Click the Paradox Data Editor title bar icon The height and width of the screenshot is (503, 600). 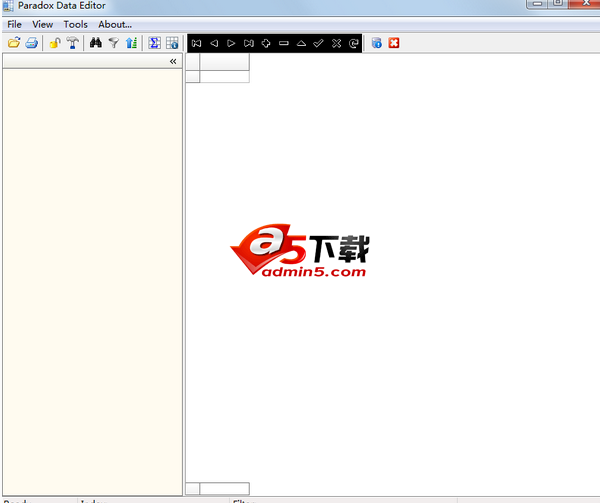tap(8, 6)
